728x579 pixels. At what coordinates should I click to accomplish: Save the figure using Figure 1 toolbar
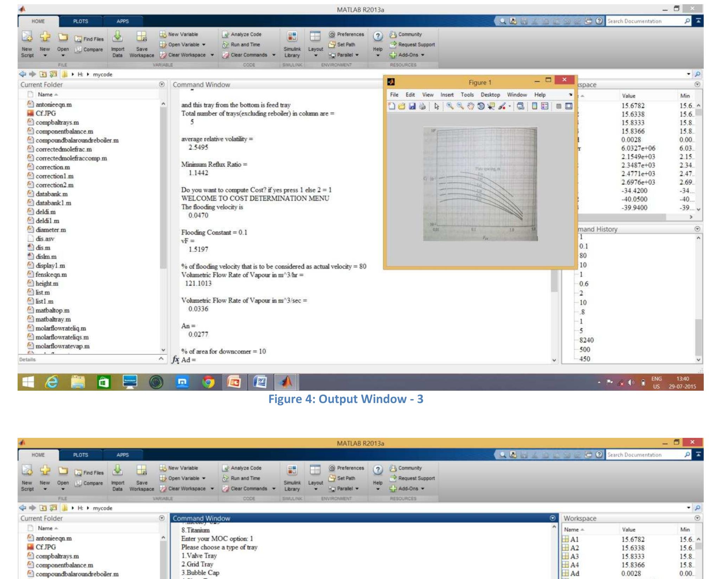tap(412, 106)
